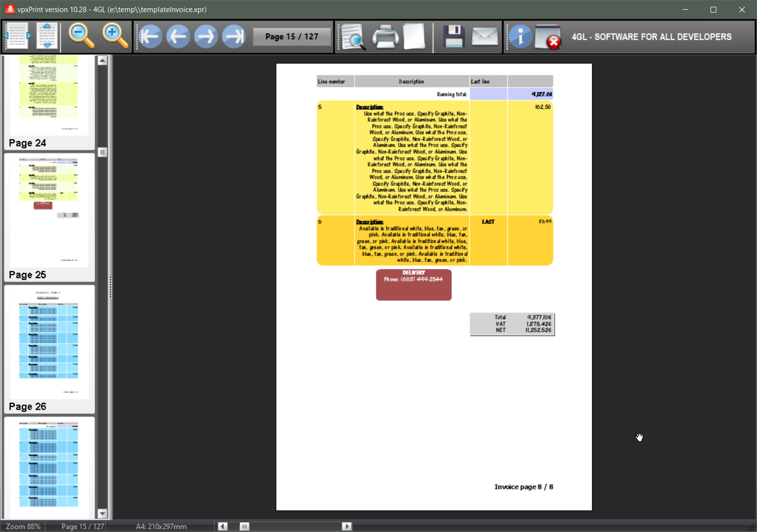
Task: Select the Page 25 thumbnail
Action: pos(49,218)
